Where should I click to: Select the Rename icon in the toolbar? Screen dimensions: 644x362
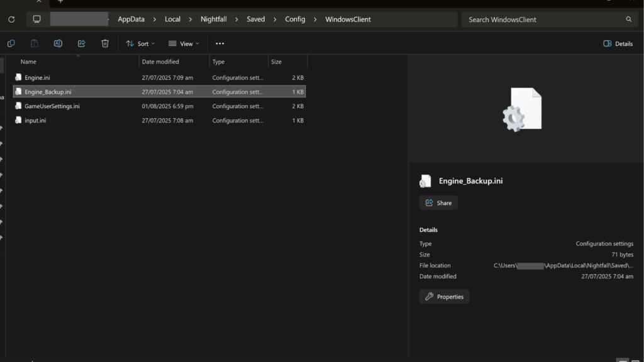[x=58, y=43]
